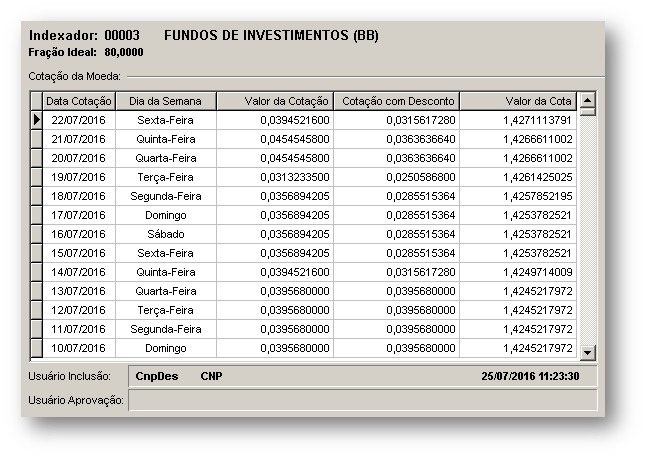Click Domingo cell in 17/07/2016 row
The image size is (647, 459).
click(166, 215)
